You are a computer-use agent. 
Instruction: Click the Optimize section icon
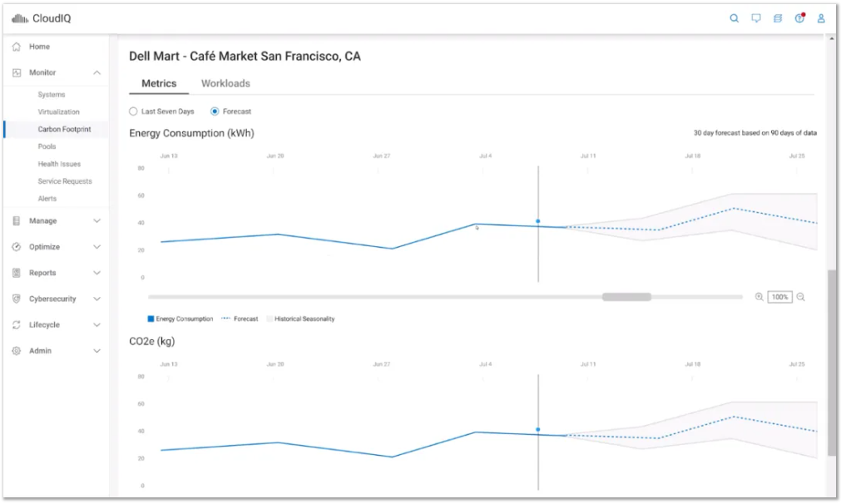17,247
